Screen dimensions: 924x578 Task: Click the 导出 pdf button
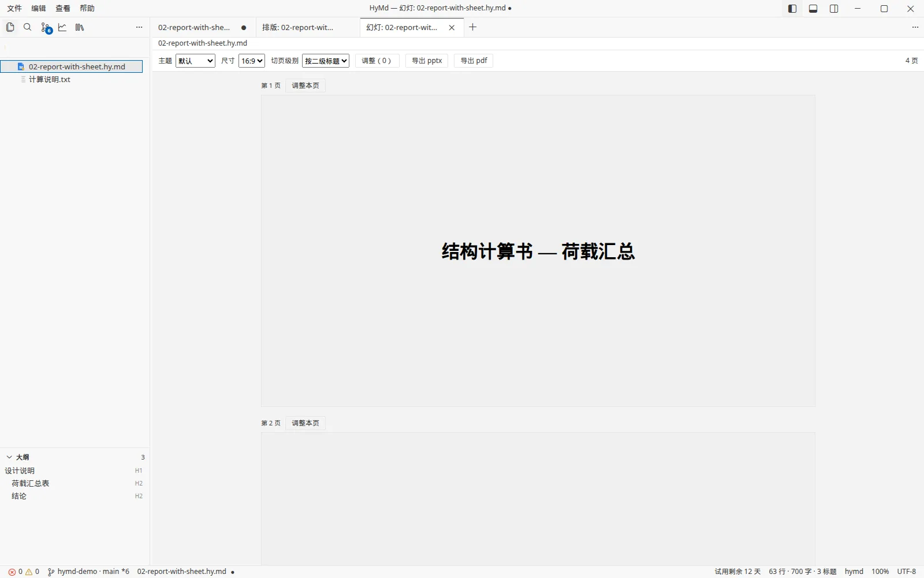pyautogui.click(x=474, y=61)
